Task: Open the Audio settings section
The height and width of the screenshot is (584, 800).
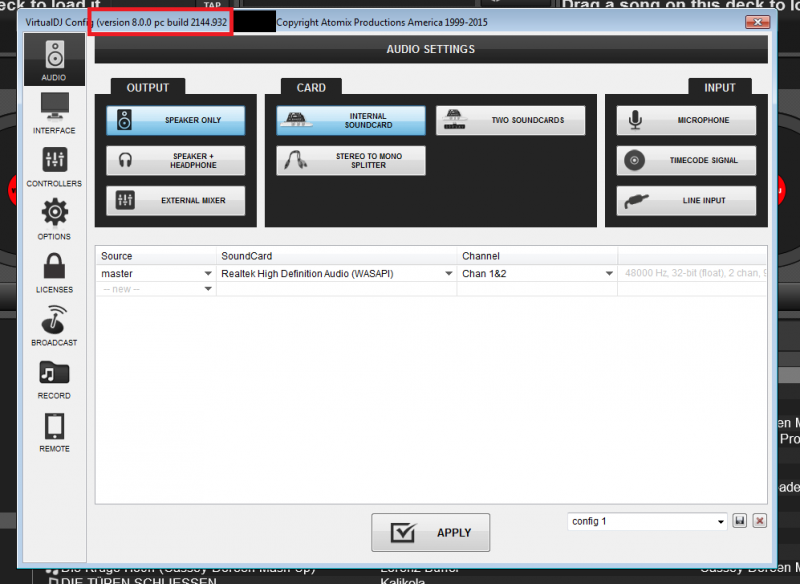Action: [54, 60]
